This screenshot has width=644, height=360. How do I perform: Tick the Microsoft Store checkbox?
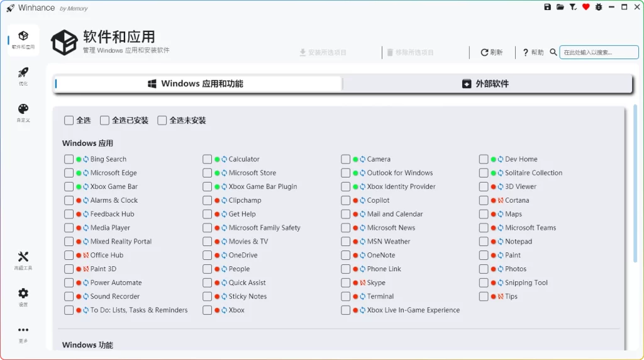tap(207, 173)
